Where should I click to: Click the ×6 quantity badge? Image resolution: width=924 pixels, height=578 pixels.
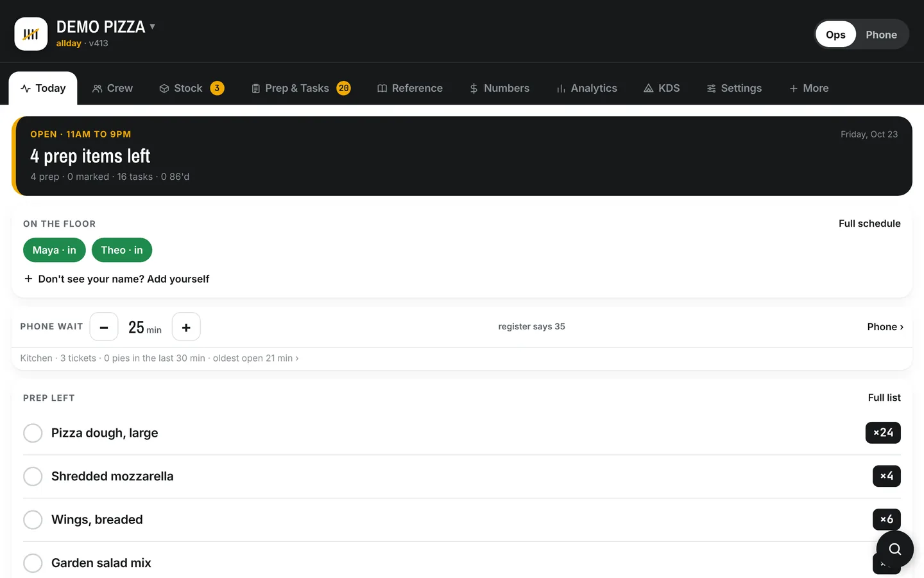(887, 519)
